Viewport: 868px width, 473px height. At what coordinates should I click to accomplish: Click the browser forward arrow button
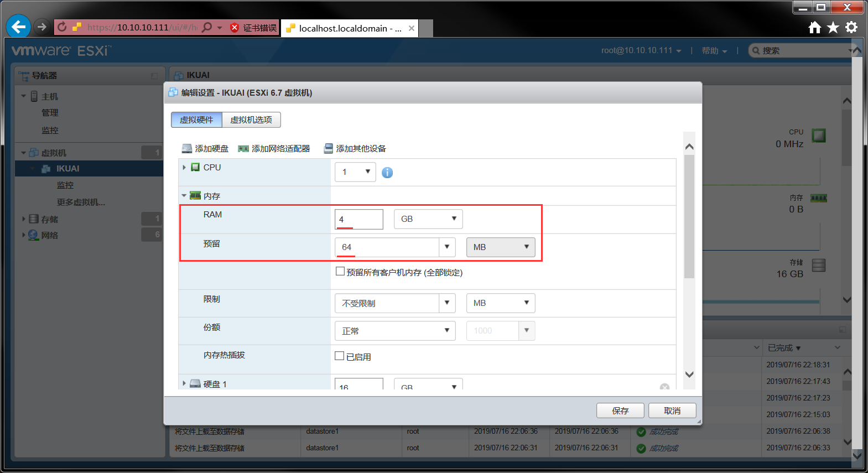pyautogui.click(x=41, y=27)
